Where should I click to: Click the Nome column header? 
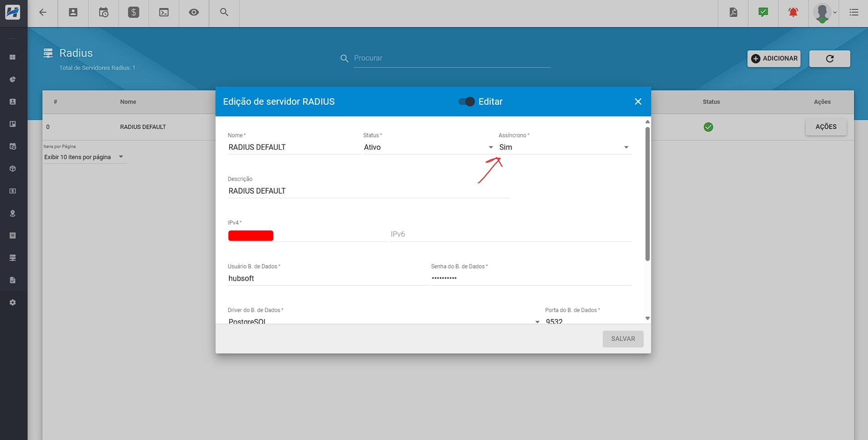click(128, 102)
